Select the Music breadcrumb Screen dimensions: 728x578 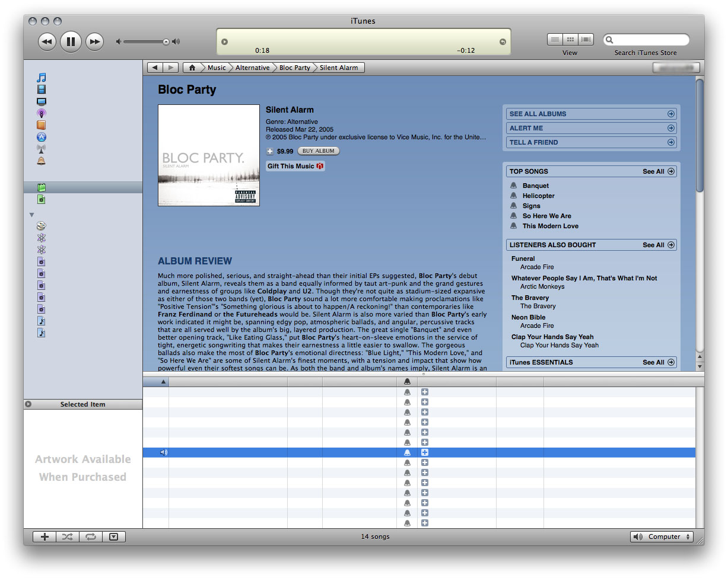click(x=217, y=68)
